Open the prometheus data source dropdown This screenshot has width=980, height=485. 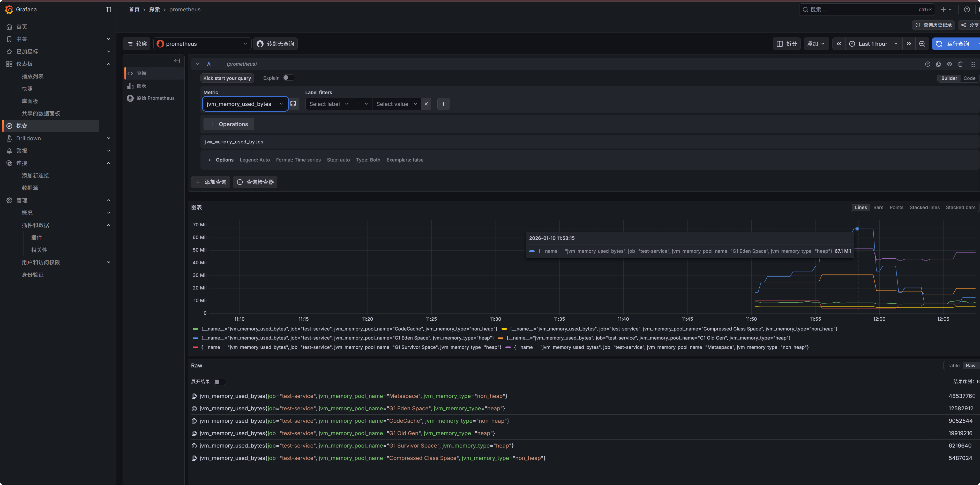(x=202, y=44)
